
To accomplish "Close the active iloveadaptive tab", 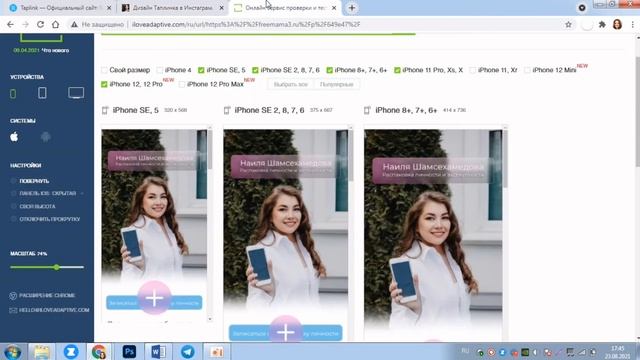I will pyautogui.click(x=334, y=8).
